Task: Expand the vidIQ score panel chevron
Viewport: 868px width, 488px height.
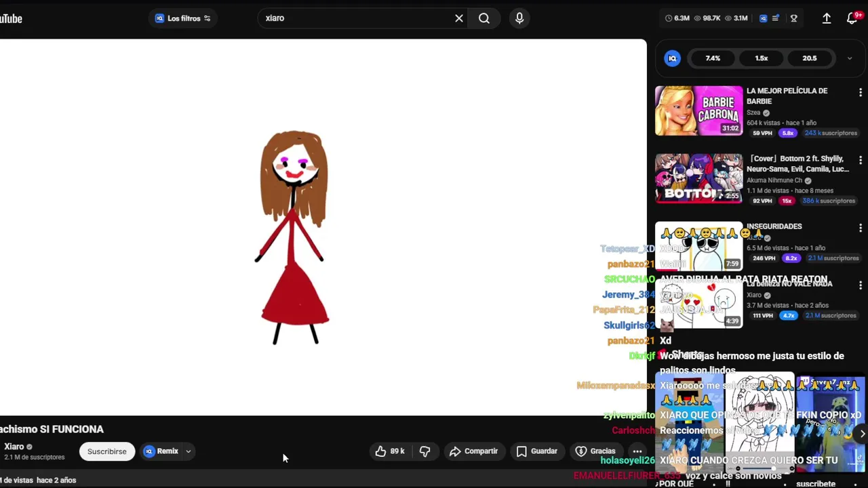Action: pyautogui.click(x=850, y=58)
